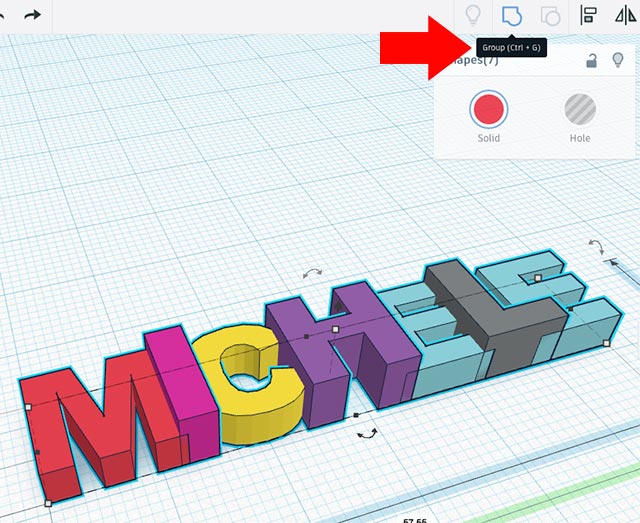The height and width of the screenshot is (523, 640).
Task: Set selection to Solid
Action: click(488, 109)
